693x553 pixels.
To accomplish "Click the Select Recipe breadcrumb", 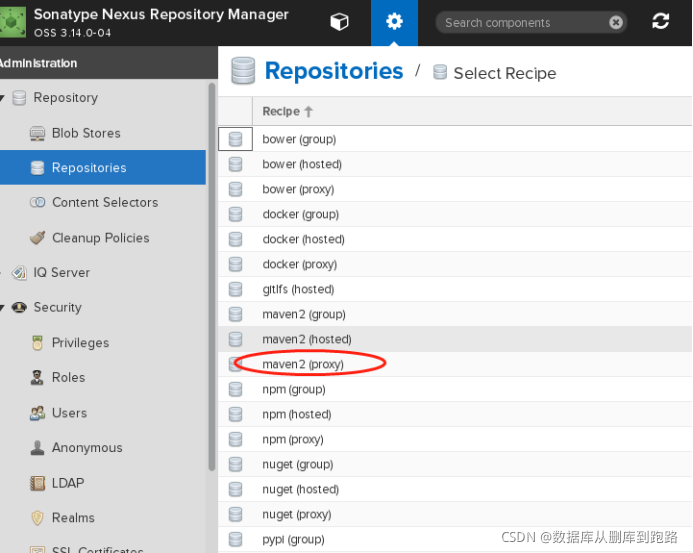I will click(505, 73).
